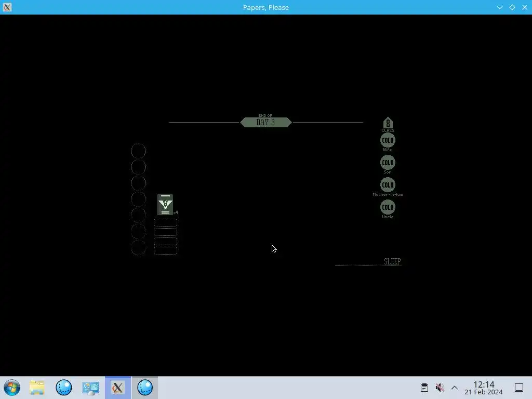Click the Papers, Please window title
The image size is (532, 399).
coord(265,7)
